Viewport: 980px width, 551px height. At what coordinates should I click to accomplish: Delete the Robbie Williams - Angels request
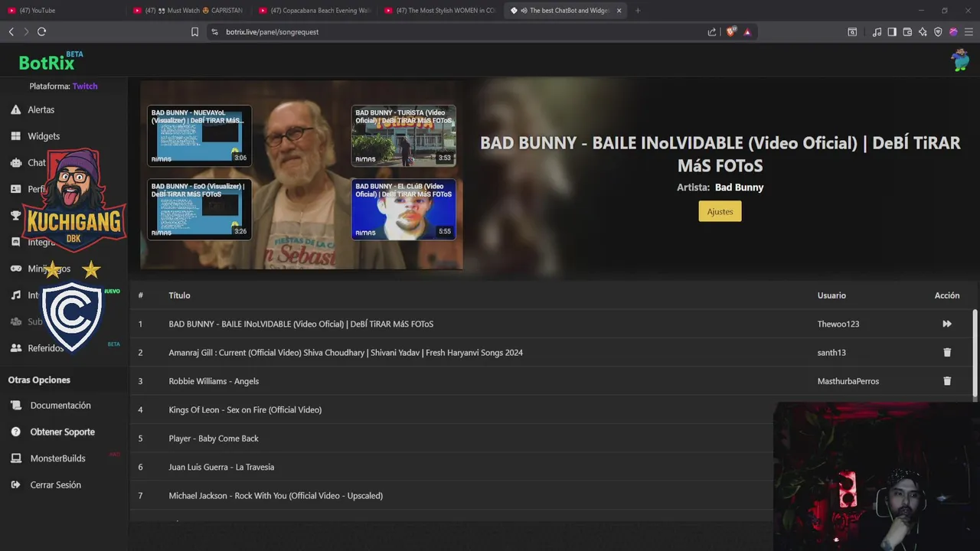(x=947, y=381)
